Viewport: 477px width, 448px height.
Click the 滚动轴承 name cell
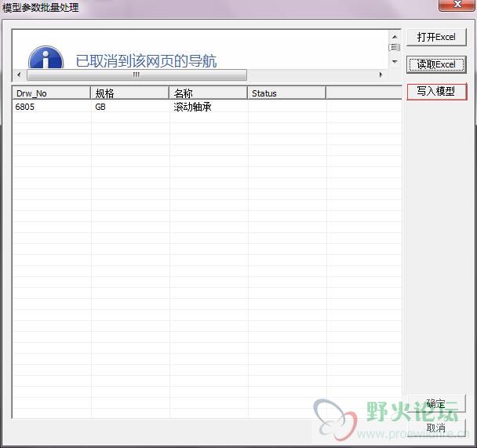[x=192, y=107]
